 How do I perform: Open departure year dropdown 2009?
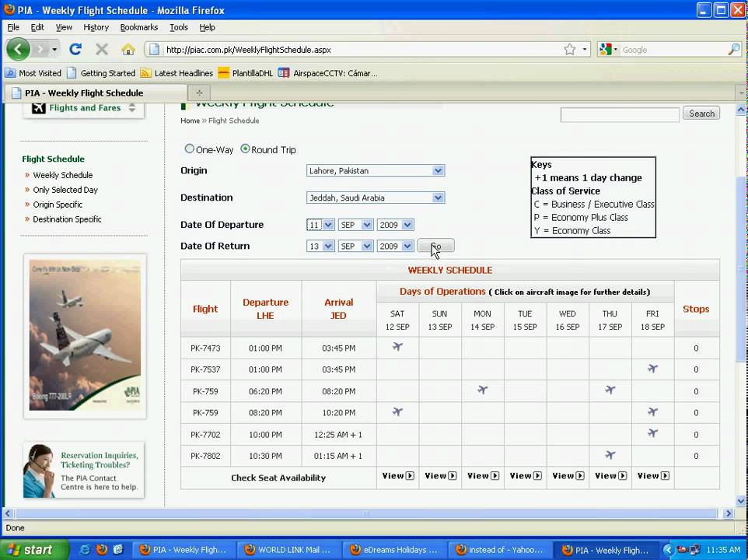(x=396, y=225)
